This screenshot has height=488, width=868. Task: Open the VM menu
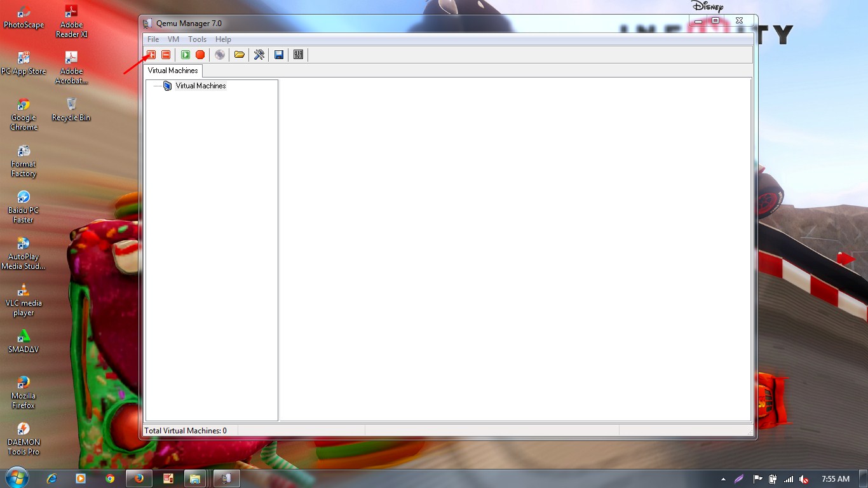click(173, 39)
